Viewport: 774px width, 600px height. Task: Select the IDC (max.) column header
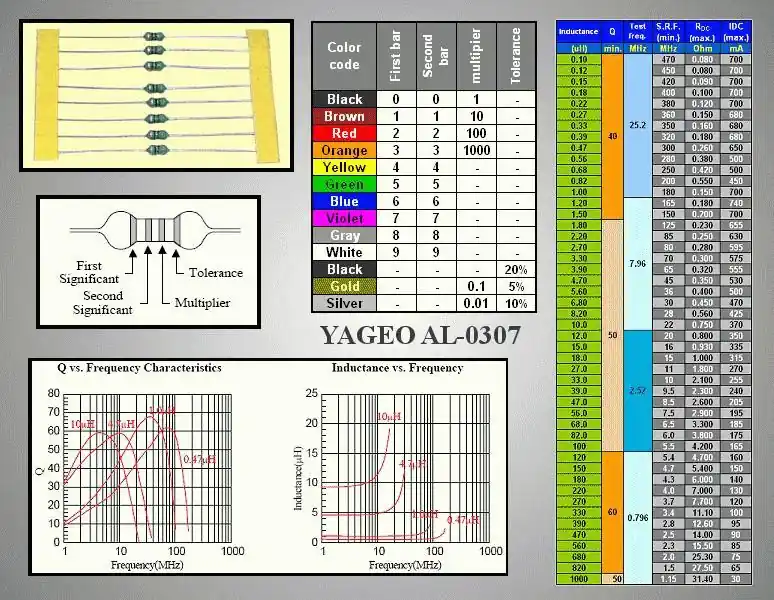736,31
